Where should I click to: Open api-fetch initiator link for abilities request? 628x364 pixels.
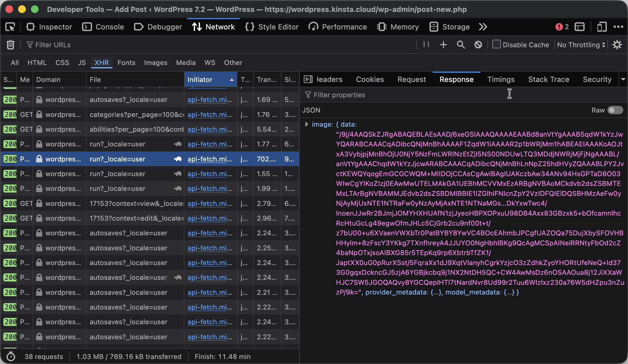[210, 129]
